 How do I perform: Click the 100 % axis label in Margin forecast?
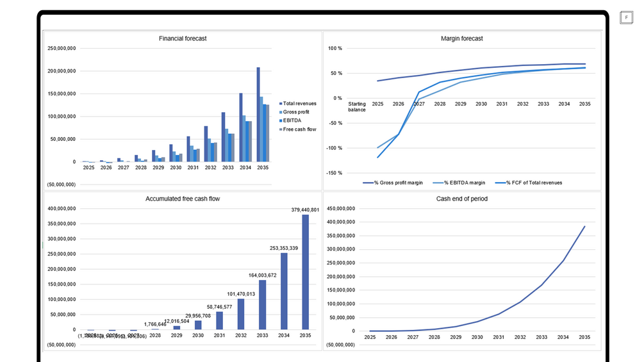tap(334, 49)
